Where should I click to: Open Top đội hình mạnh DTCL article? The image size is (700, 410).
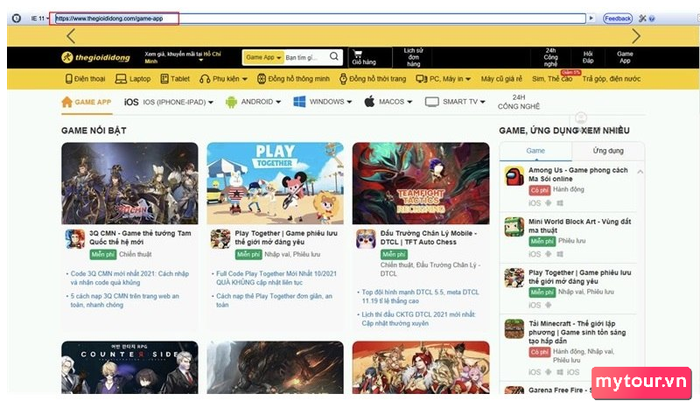420,297
